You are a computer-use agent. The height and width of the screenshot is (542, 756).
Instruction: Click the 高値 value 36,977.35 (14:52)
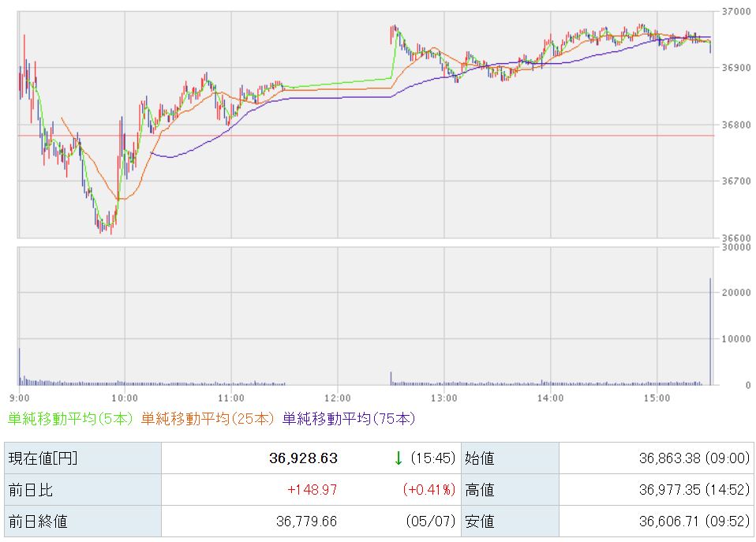click(x=694, y=490)
